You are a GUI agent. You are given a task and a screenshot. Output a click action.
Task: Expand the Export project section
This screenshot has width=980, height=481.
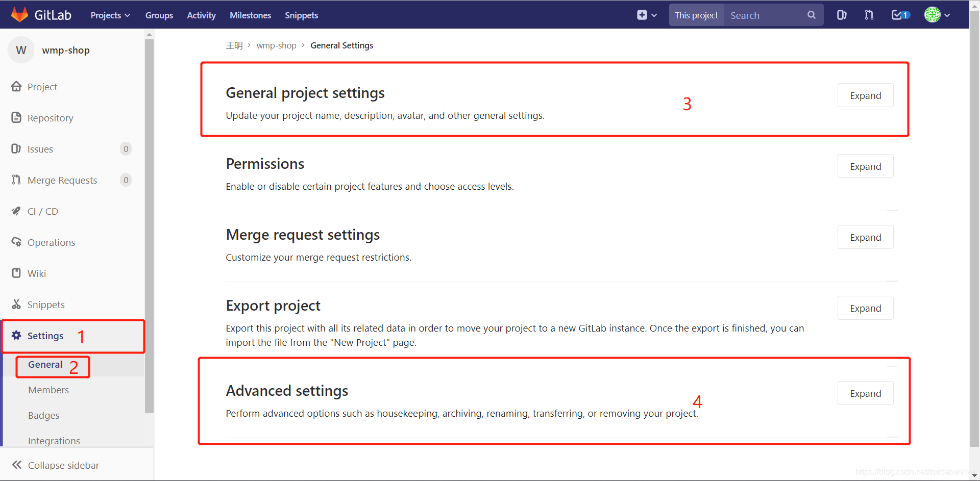865,308
